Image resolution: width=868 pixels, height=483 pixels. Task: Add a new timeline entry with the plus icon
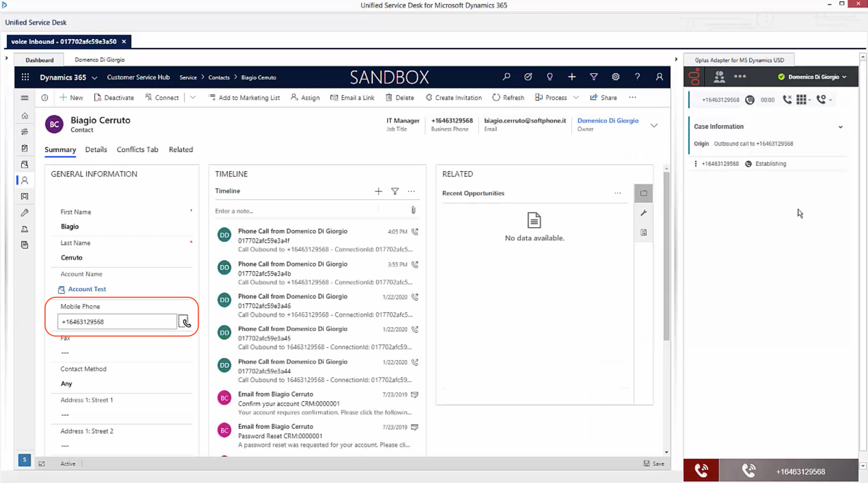click(378, 191)
